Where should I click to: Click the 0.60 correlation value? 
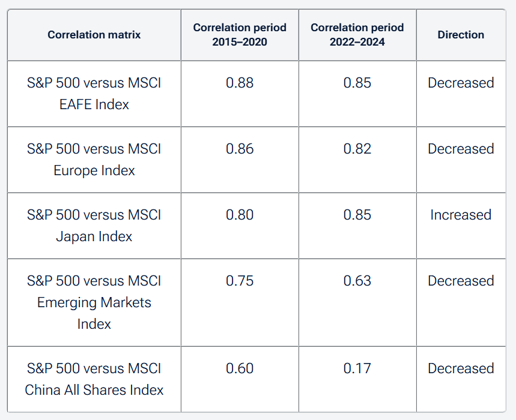point(240,368)
